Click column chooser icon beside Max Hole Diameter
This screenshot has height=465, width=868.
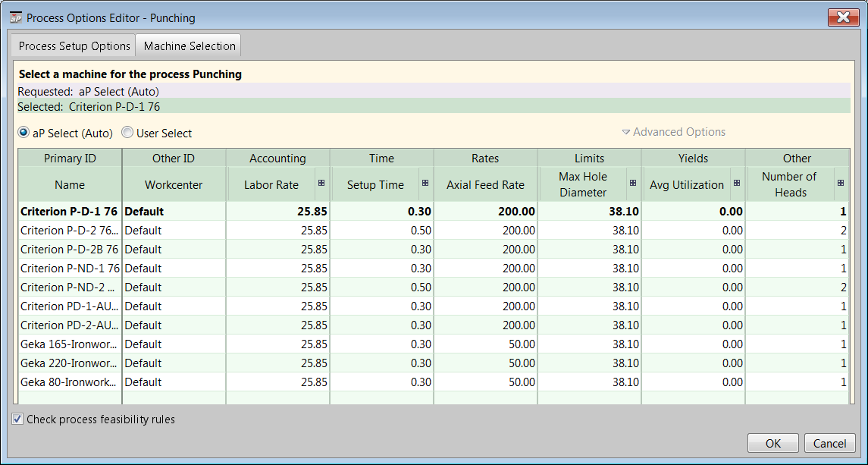[x=633, y=184]
